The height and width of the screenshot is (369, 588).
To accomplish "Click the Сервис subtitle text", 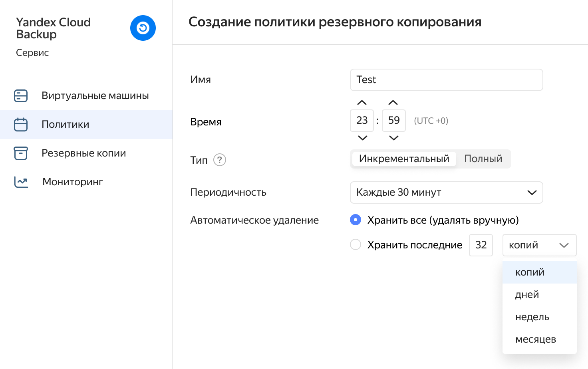I will 32,53.
